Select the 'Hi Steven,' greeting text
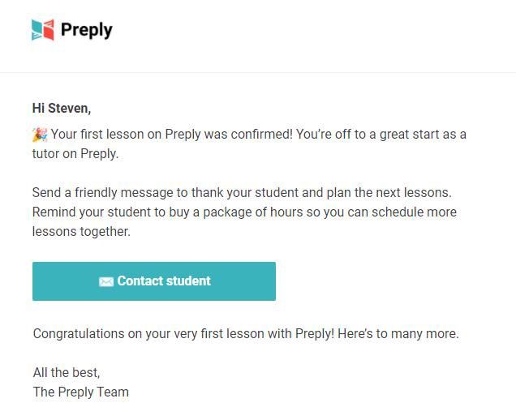 coord(62,109)
